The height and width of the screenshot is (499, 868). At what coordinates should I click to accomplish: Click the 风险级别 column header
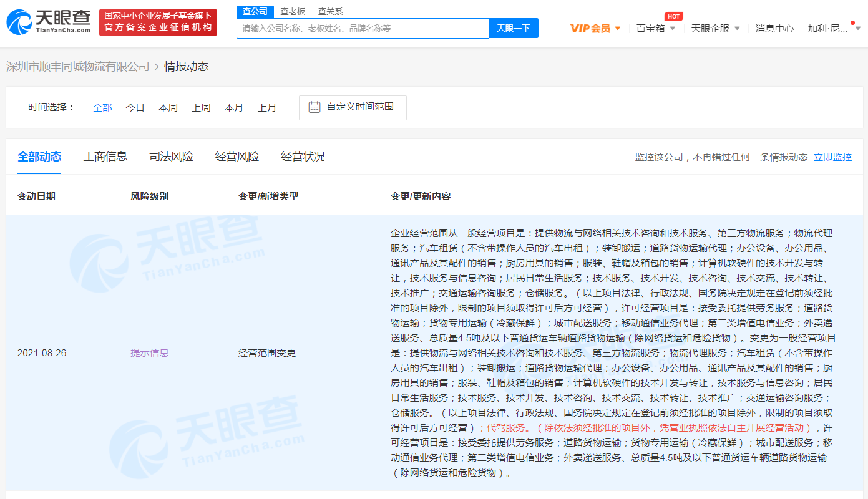149,196
